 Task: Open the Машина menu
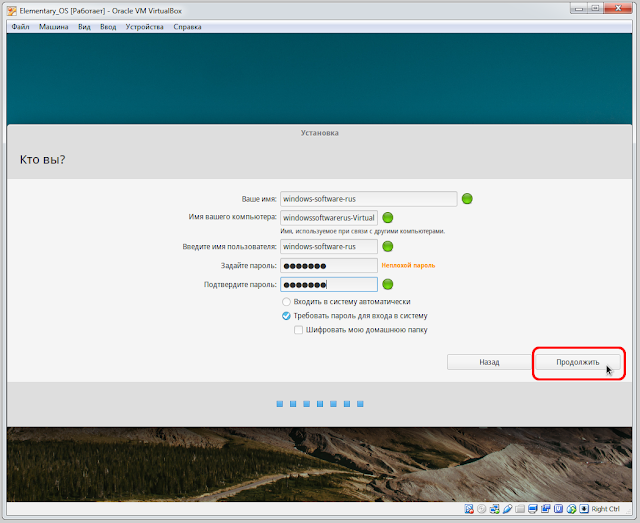(53, 27)
